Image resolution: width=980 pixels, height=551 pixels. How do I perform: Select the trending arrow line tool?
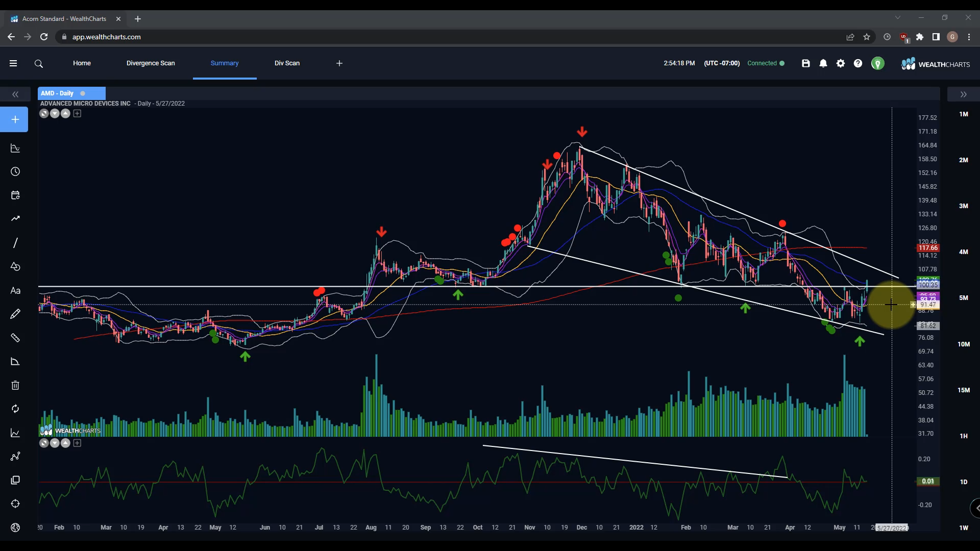(15, 219)
